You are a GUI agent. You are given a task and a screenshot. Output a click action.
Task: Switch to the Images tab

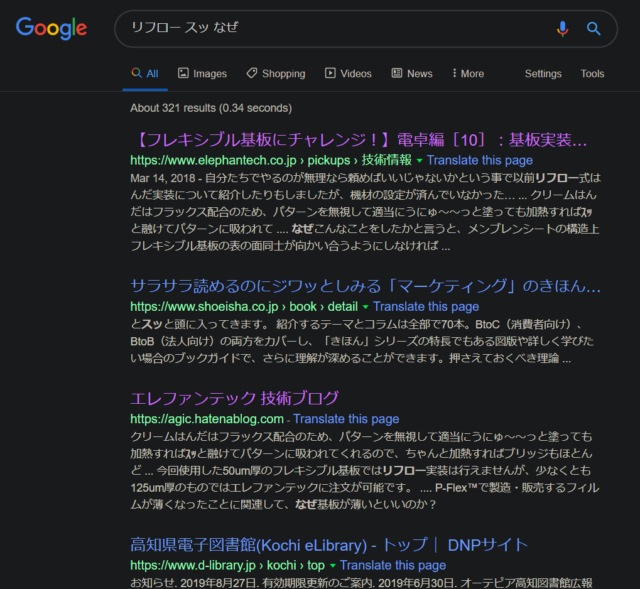coord(202,73)
